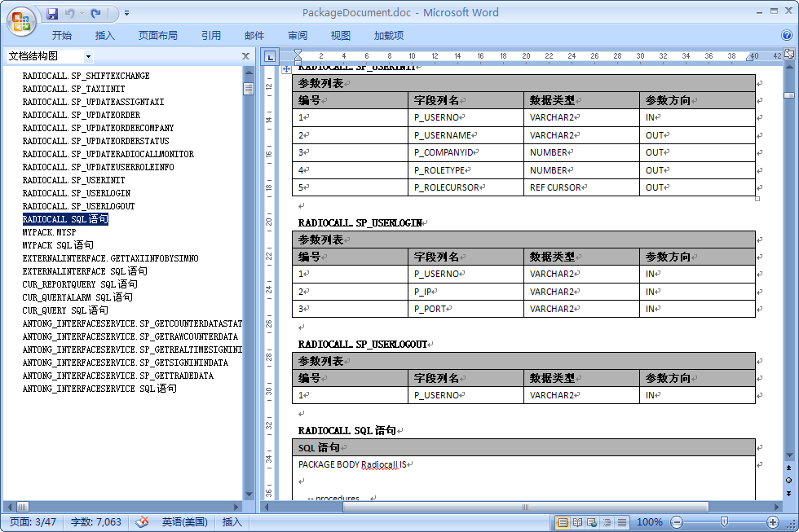This screenshot has height=532, width=799.
Task: Click the Zoom Out minus button
Action: click(x=677, y=522)
